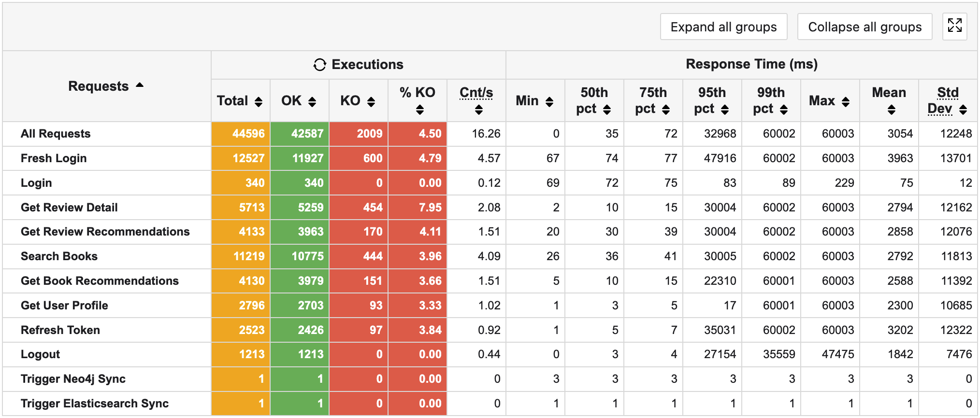This screenshot has height=418, width=980.
Task: Click the fullscreen expand icon
Action: [954, 26]
